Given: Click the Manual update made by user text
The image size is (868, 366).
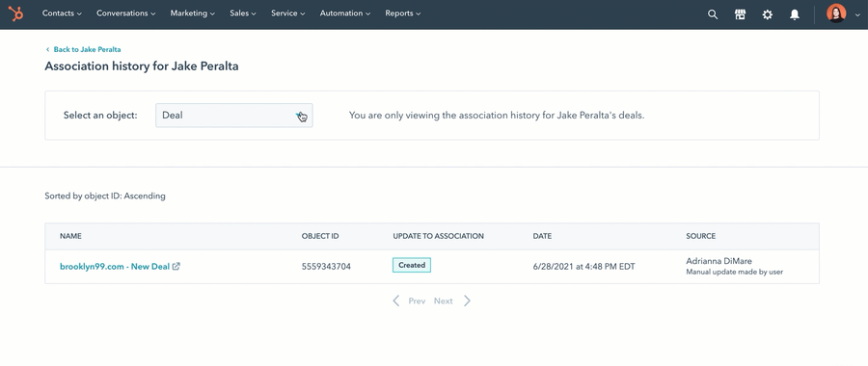Looking at the screenshot, I should 735,272.
